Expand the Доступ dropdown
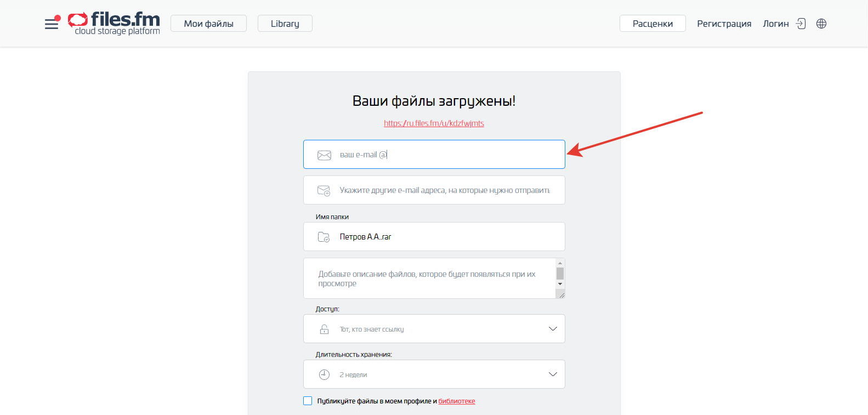 pyautogui.click(x=552, y=329)
